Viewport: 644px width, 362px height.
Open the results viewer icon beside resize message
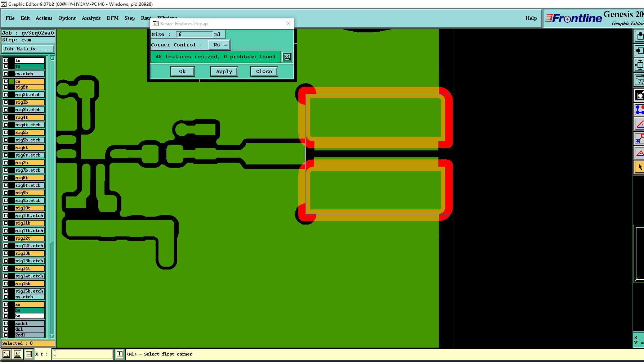click(287, 57)
